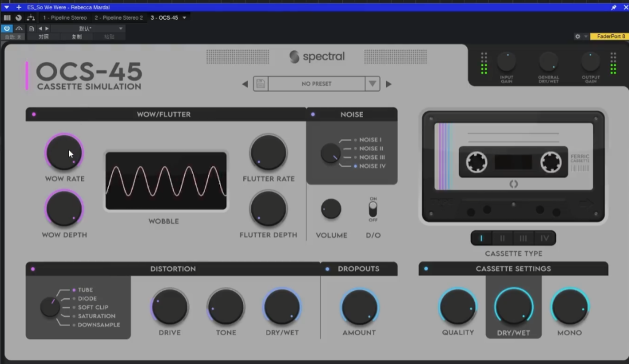Click the sidechain arc icon
629x364 pixels.
click(x=19, y=28)
